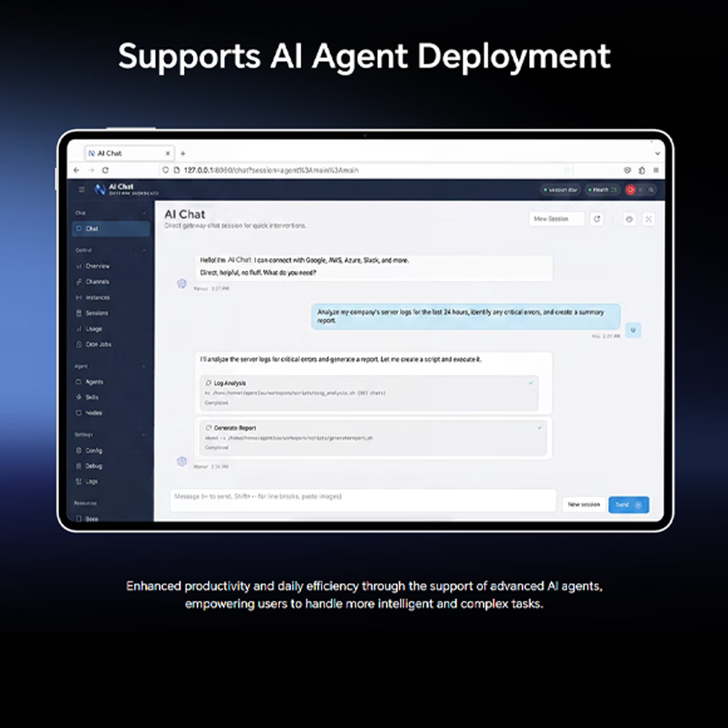This screenshot has width=728, height=728.
Task: Click the AI Chat logo in header
Action: 100,189
